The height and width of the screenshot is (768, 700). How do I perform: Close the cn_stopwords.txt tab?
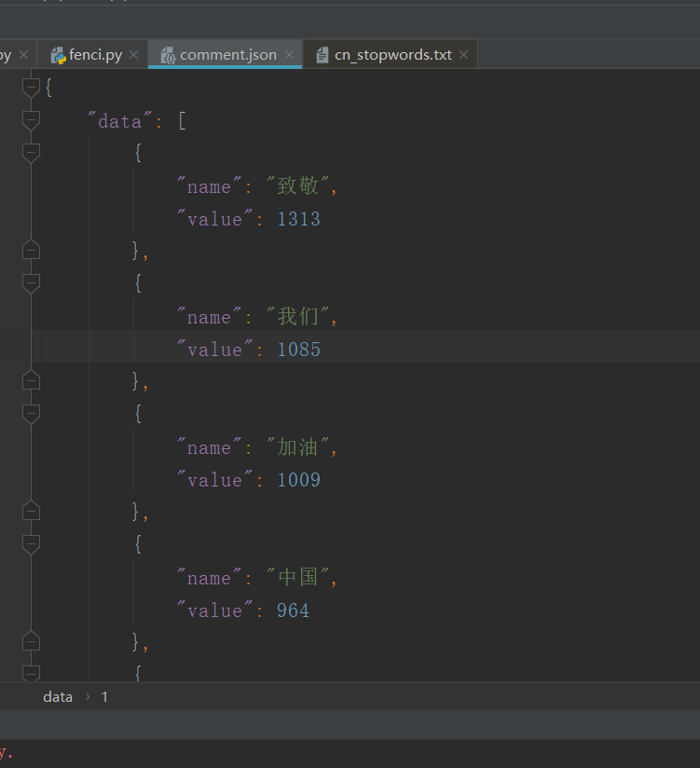463,55
